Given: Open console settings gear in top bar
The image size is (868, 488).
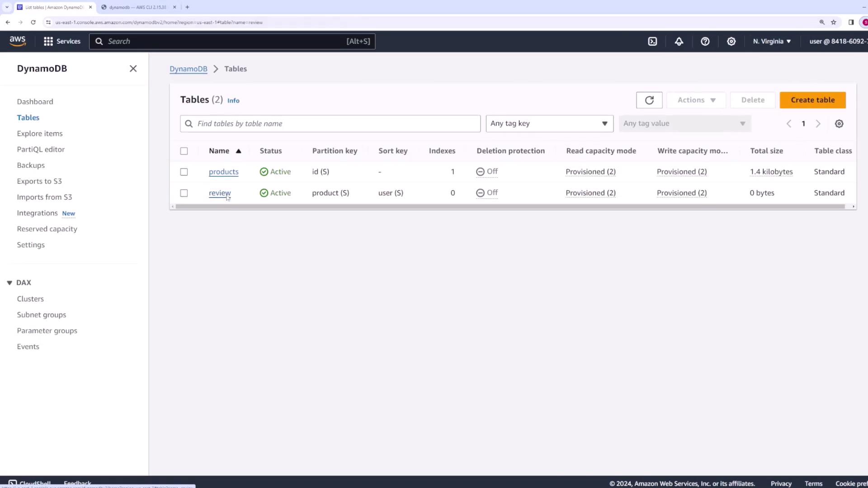Looking at the screenshot, I should click(731, 41).
